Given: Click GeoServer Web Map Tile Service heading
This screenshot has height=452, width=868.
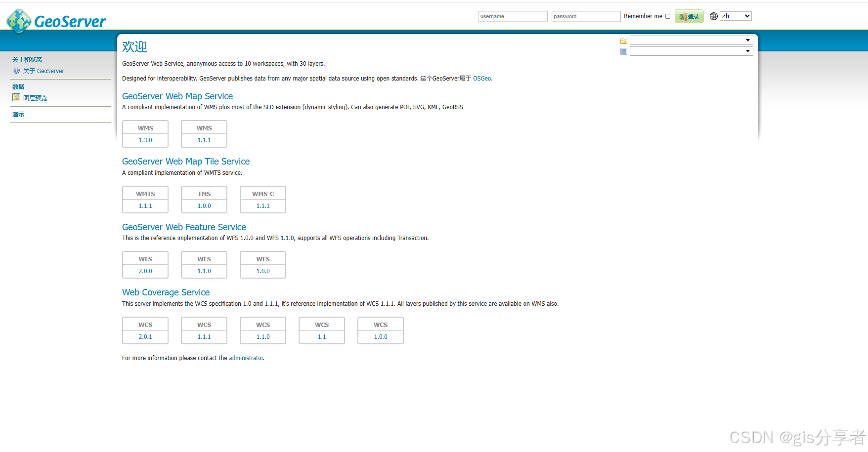Looking at the screenshot, I should [x=186, y=162].
